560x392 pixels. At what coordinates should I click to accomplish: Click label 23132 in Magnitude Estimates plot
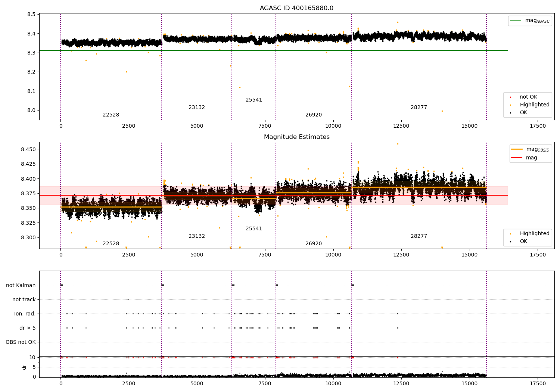(x=197, y=236)
